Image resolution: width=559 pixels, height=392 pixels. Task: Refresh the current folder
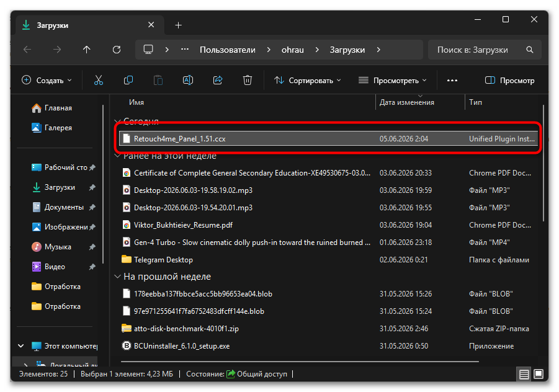[x=117, y=50]
